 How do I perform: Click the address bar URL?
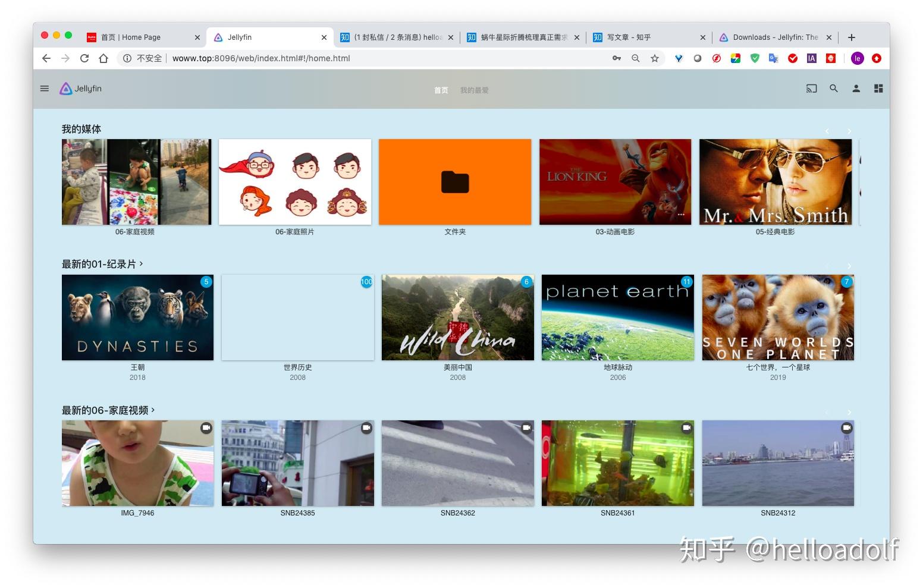(261, 58)
